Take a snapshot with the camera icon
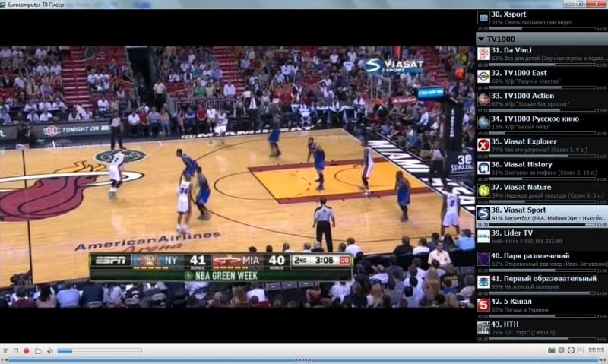Image resolution: width=608 pixels, height=364 pixels. click(551, 350)
